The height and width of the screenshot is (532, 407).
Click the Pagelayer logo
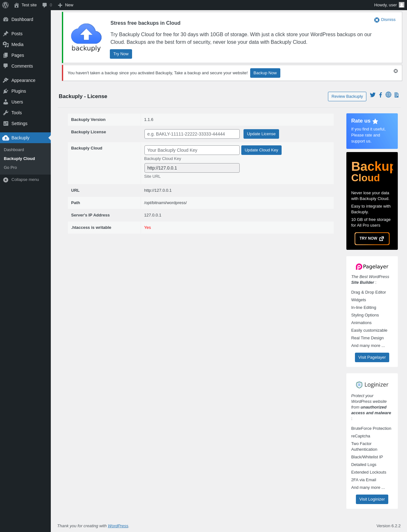[372, 267]
